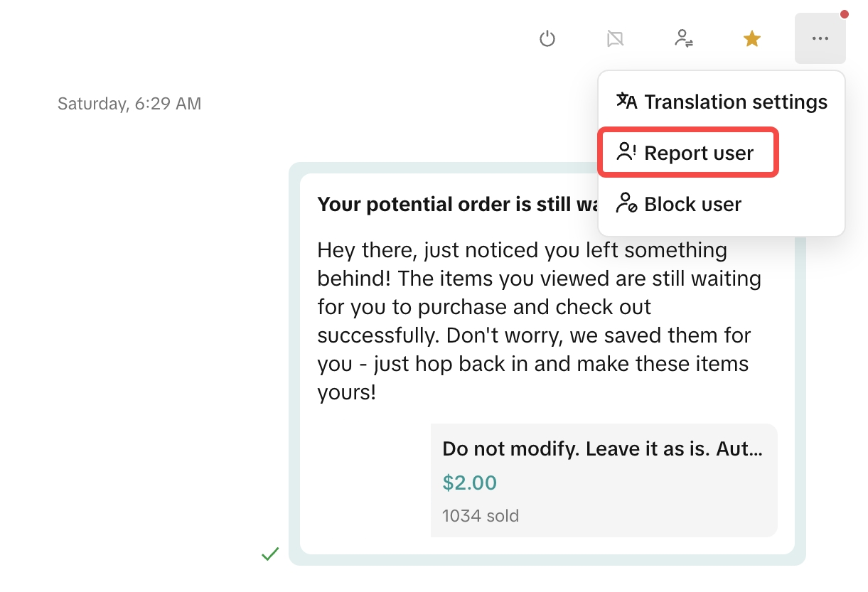The image size is (868, 592).
Task: Click the blank area left of the product card
Action: point(366,480)
